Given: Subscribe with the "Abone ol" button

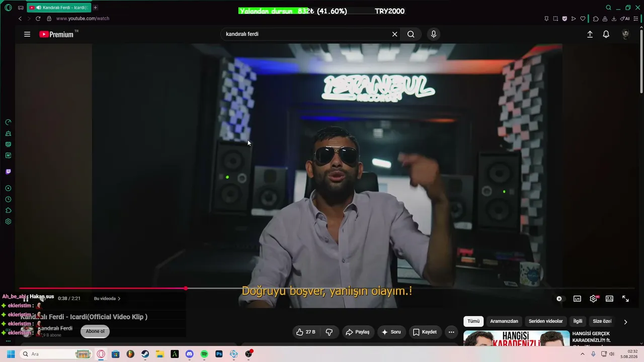Looking at the screenshot, I should coord(95,331).
